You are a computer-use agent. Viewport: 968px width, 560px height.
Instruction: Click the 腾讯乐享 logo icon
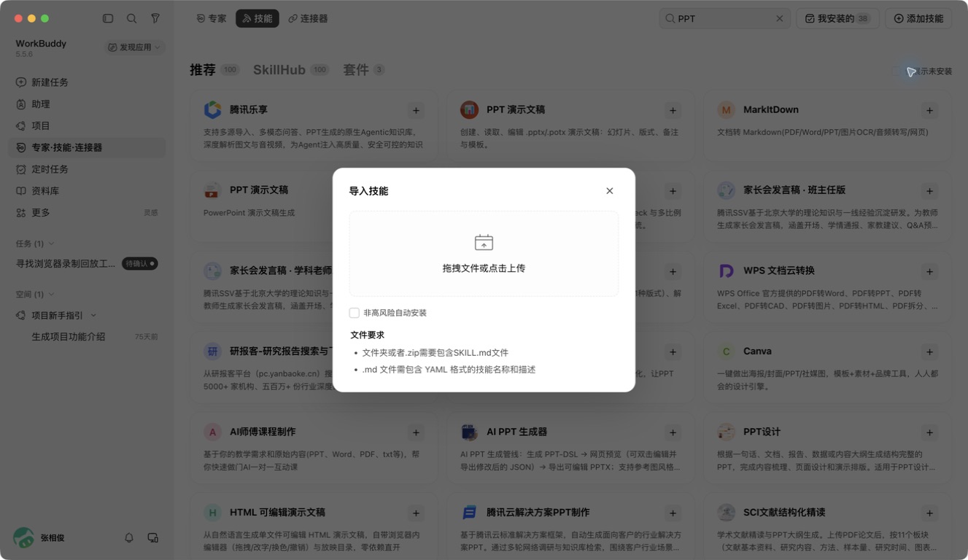[212, 110]
